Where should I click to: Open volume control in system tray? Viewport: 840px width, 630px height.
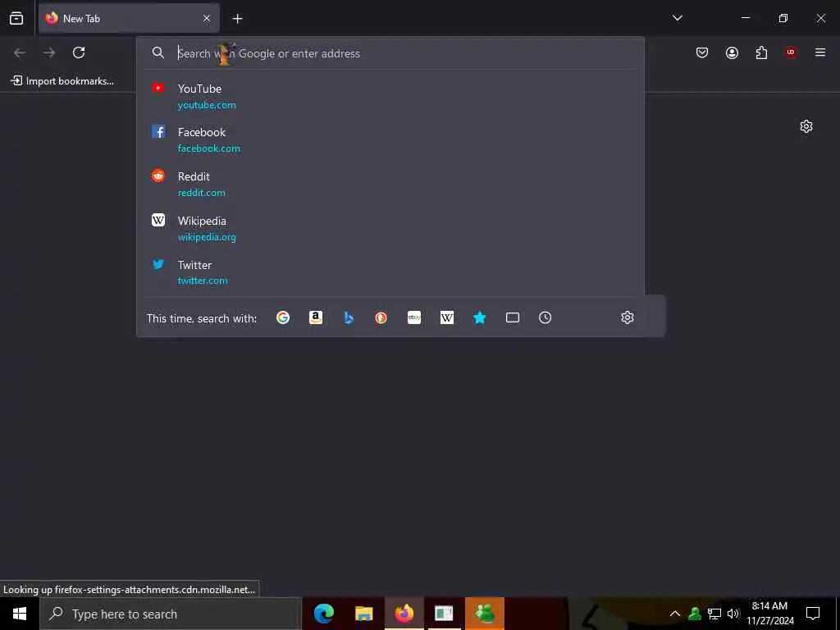pyautogui.click(x=733, y=614)
